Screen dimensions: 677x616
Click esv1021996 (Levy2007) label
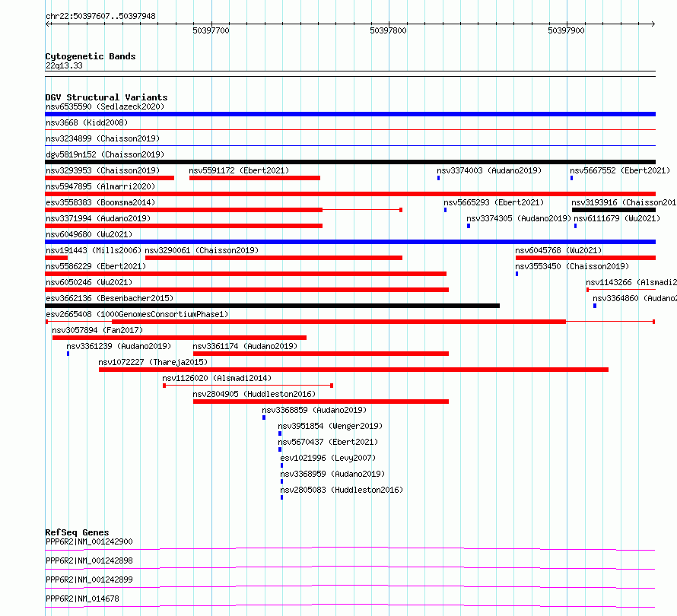tap(328, 458)
